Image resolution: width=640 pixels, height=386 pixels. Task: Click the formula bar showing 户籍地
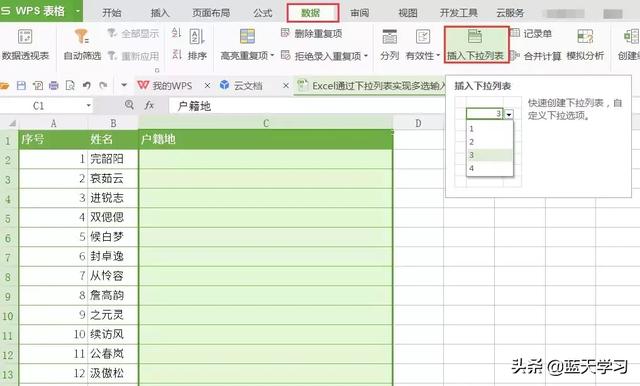(x=307, y=106)
